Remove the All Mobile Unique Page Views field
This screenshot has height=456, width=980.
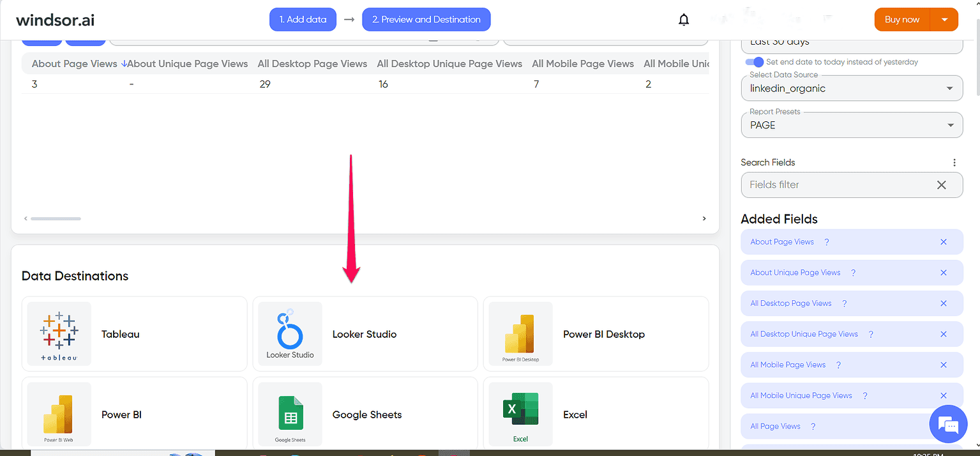pyautogui.click(x=944, y=395)
